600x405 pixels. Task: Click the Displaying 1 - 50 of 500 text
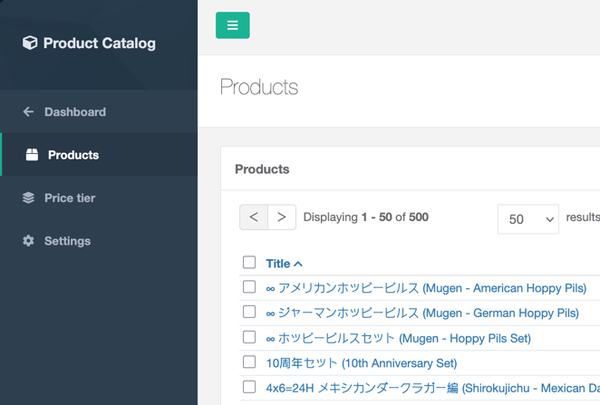(366, 217)
